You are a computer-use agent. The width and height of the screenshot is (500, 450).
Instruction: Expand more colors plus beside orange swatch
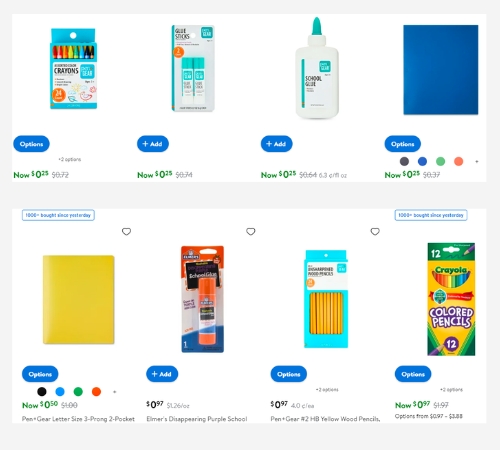(x=115, y=392)
